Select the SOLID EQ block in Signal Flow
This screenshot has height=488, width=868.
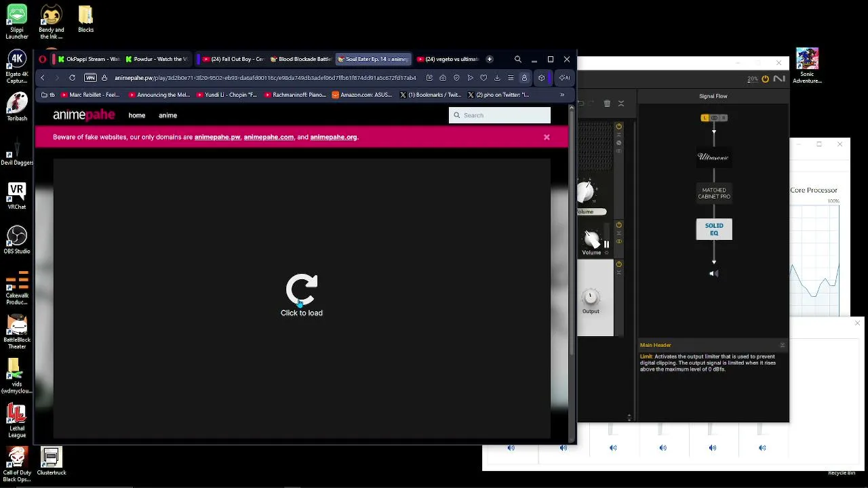pos(714,229)
